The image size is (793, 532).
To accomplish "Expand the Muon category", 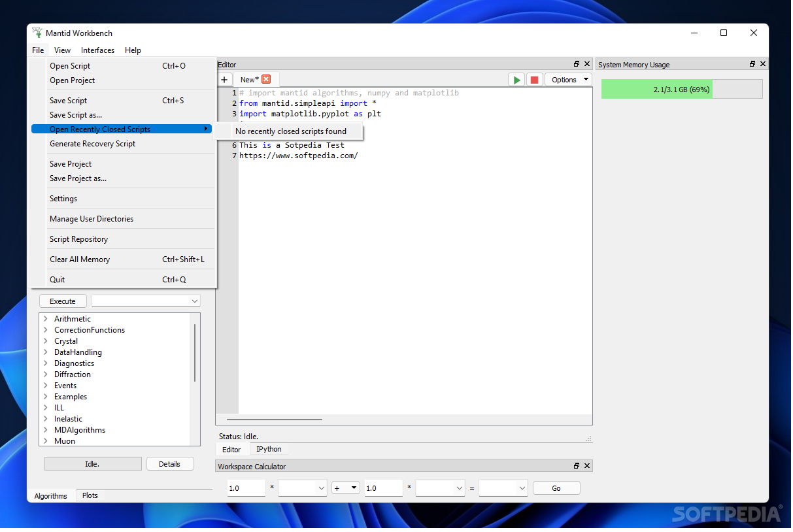I will [45, 441].
